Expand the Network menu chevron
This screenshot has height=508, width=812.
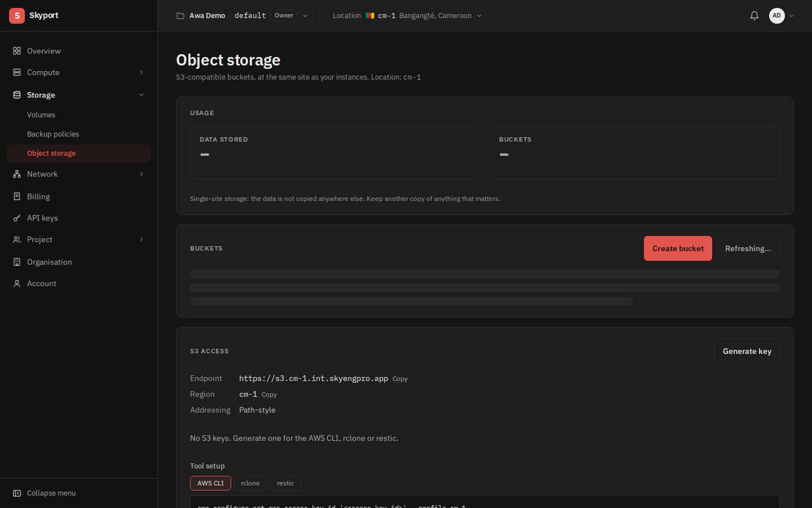(142, 174)
